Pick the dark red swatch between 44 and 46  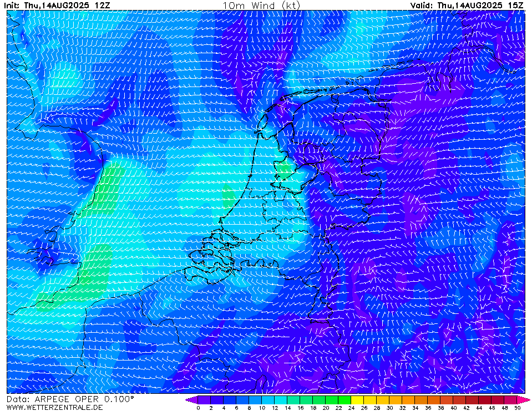click(x=485, y=400)
